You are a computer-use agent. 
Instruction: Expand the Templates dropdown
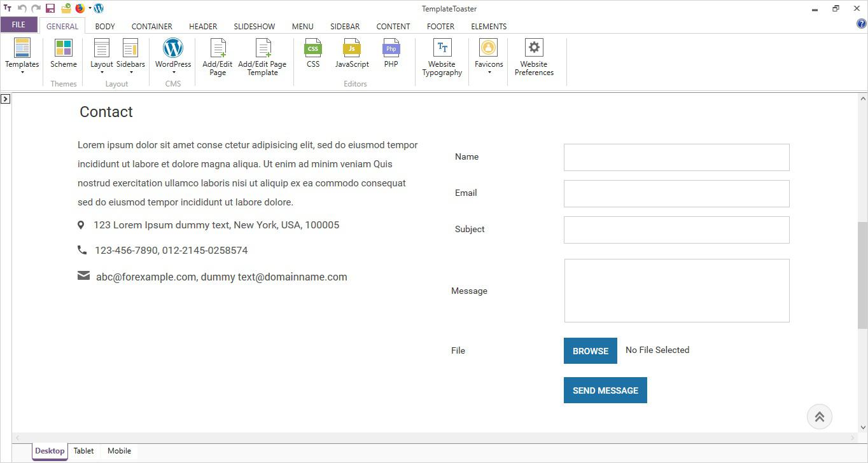[22, 72]
